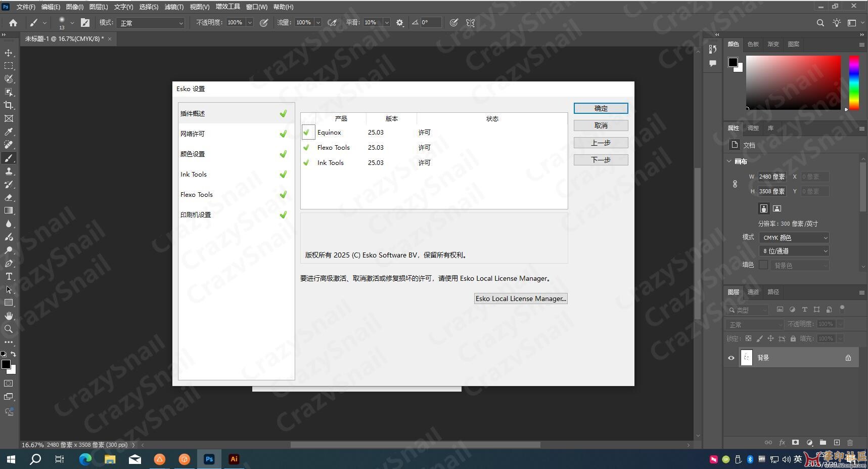Open Esko Local License Manager button
Screen dimensions: 868x469
521,299
